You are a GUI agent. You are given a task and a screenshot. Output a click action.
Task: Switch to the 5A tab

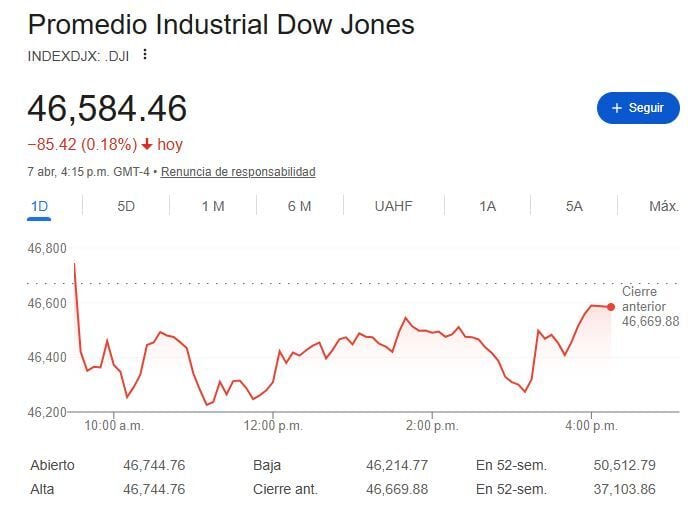[574, 206]
